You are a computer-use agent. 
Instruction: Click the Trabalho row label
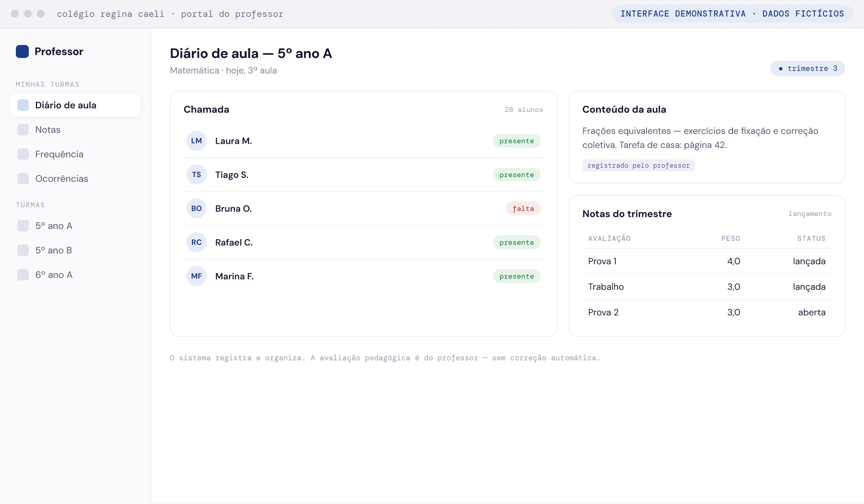[x=606, y=287]
